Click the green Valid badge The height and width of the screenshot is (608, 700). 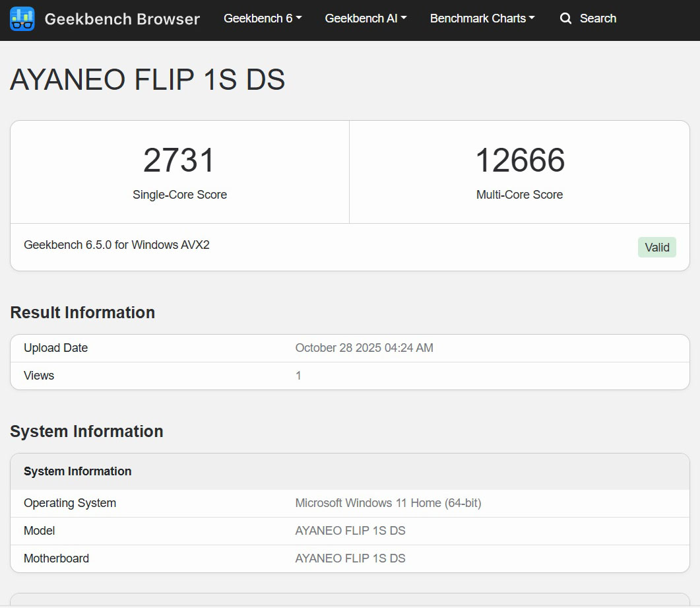656,248
